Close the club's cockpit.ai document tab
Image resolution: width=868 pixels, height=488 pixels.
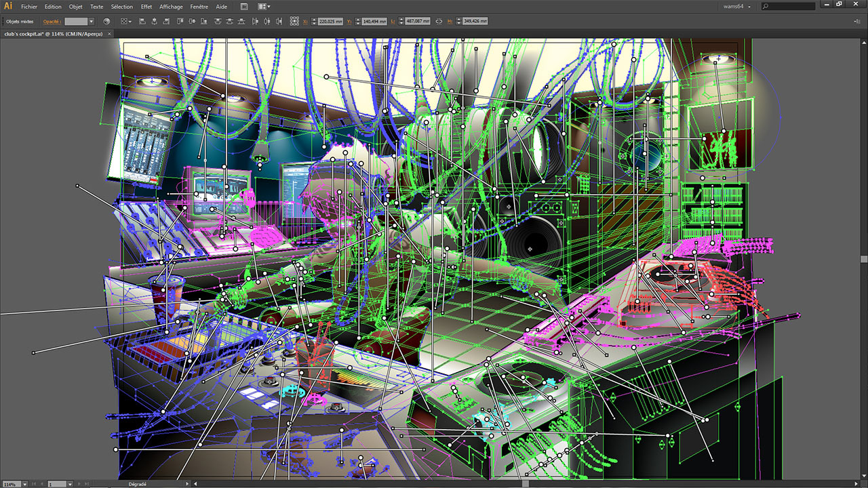[x=109, y=34]
